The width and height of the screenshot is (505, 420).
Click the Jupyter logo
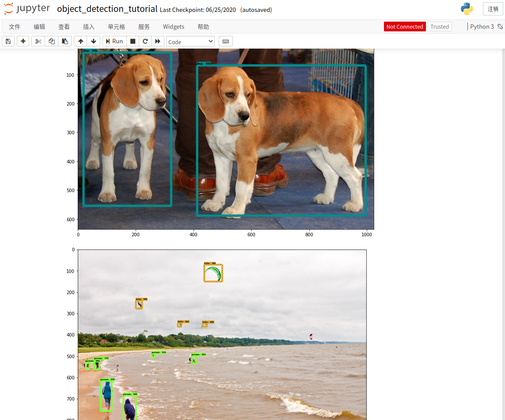point(27,9)
